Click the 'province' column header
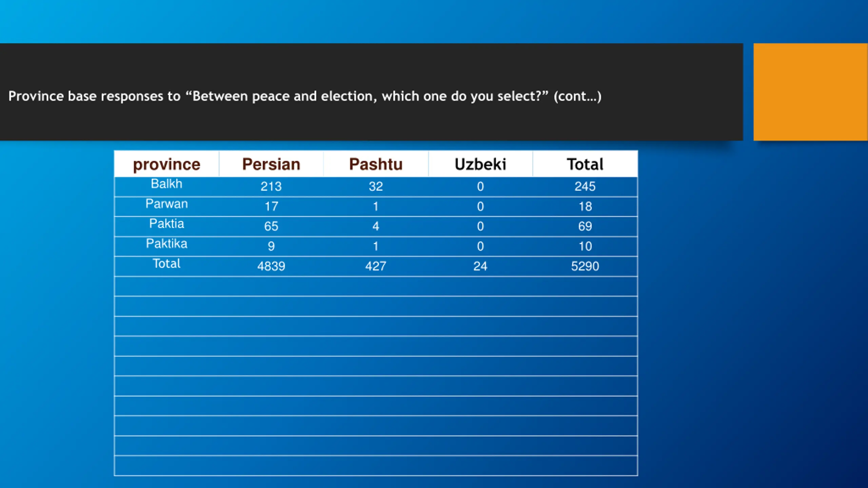868x488 pixels. coord(166,164)
